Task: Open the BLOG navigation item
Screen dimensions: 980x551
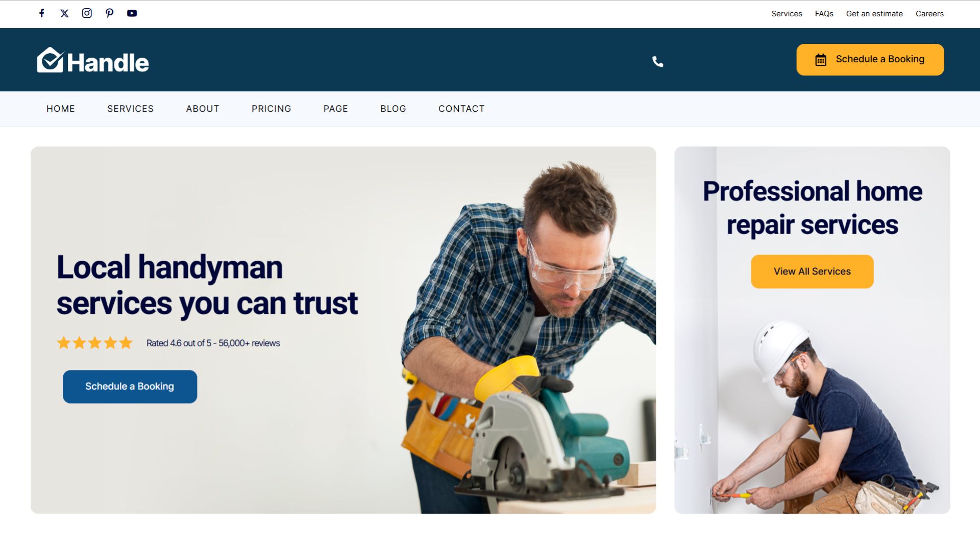Action: [x=393, y=109]
